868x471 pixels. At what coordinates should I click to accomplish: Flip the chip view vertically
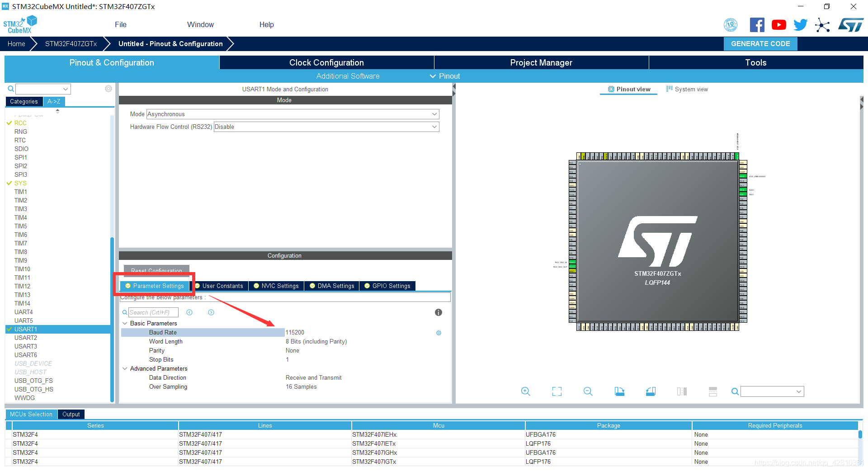[713, 391]
